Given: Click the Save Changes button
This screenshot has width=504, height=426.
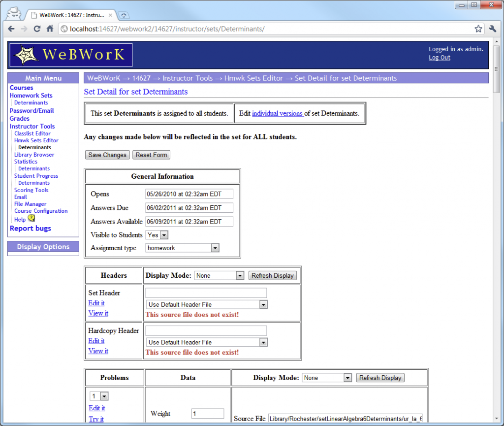Looking at the screenshot, I should [x=107, y=155].
